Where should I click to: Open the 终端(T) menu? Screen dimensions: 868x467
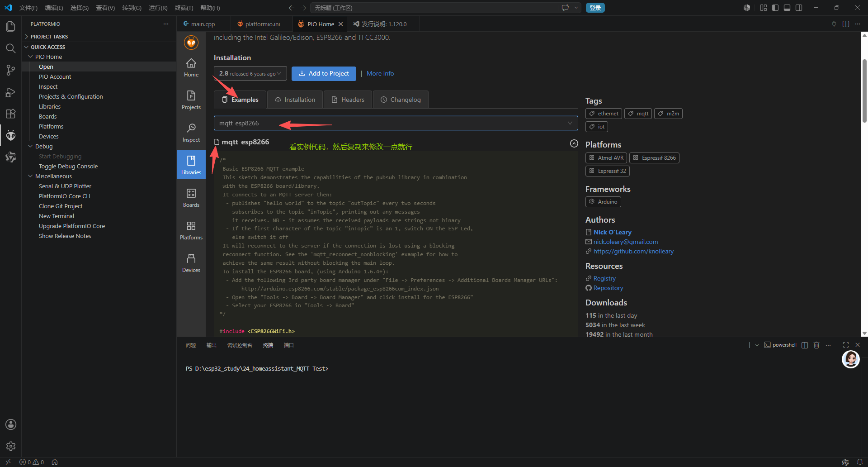[x=184, y=8]
